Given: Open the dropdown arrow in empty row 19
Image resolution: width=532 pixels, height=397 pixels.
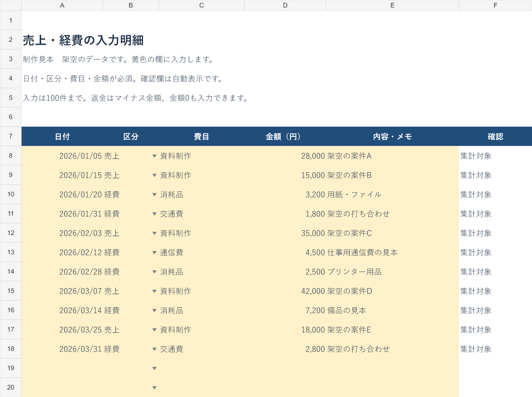Looking at the screenshot, I should (154, 368).
